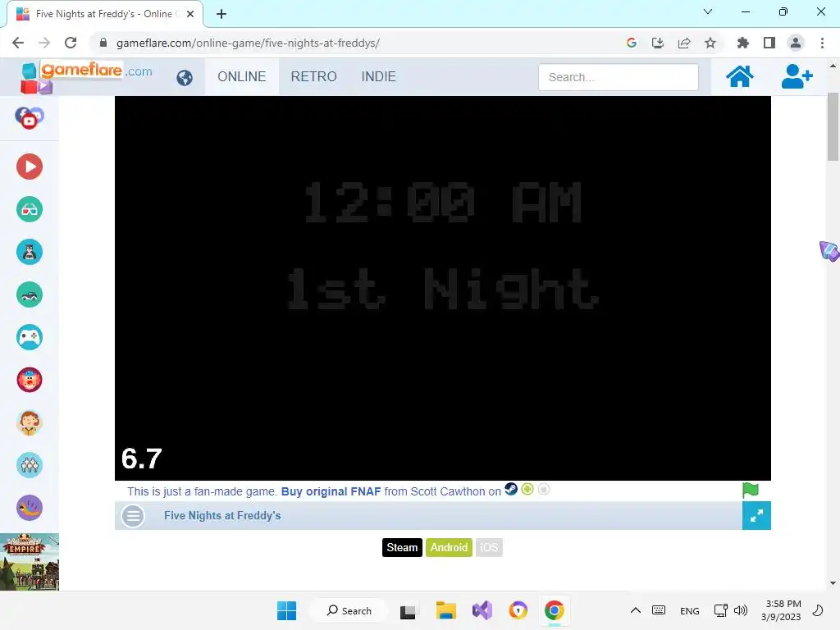Viewport: 840px width, 630px height.
Task: Open the Empire game ad thumbnail
Action: point(30,562)
